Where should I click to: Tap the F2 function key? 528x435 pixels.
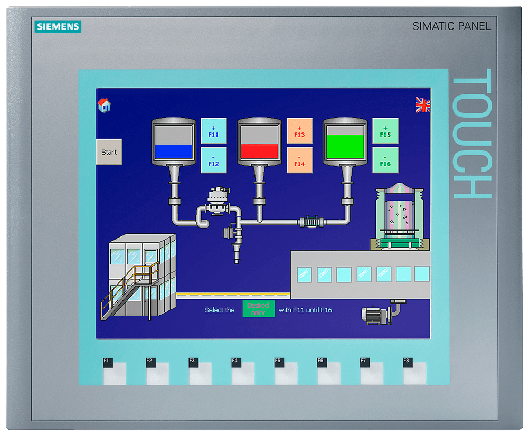(x=157, y=372)
